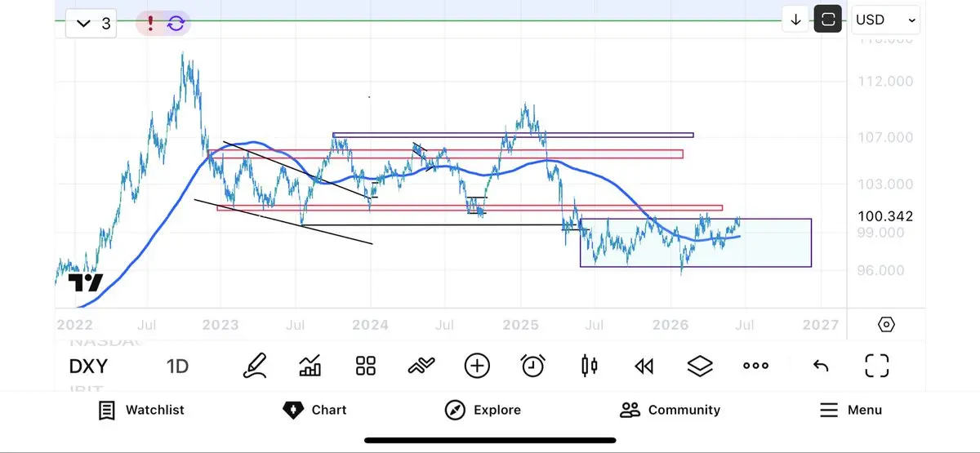Tap the TradingView logo on chart

click(x=86, y=283)
